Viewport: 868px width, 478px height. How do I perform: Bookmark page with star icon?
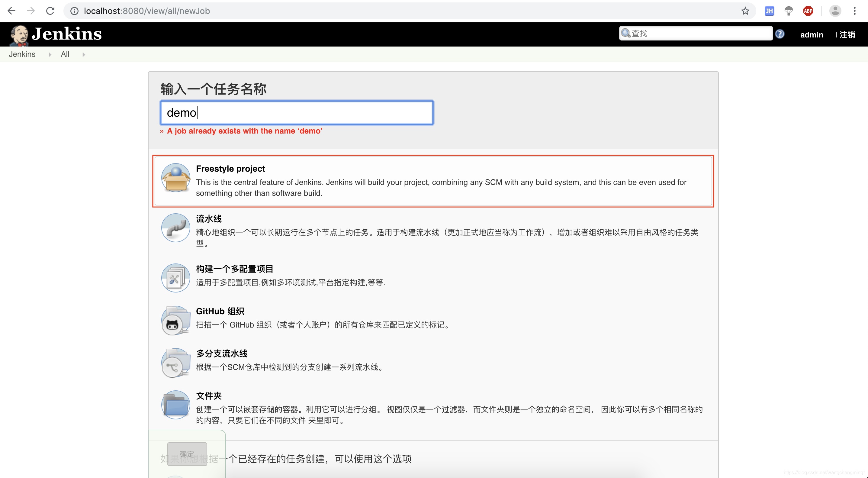click(x=745, y=11)
